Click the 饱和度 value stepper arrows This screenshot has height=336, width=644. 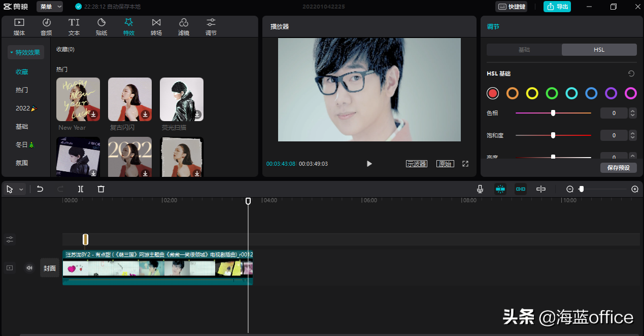[632, 135]
